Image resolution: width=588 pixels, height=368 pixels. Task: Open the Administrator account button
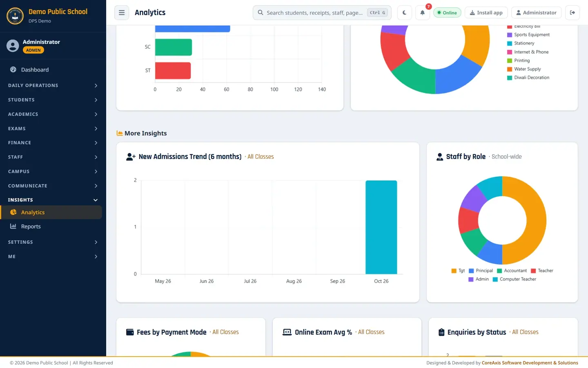pos(537,13)
